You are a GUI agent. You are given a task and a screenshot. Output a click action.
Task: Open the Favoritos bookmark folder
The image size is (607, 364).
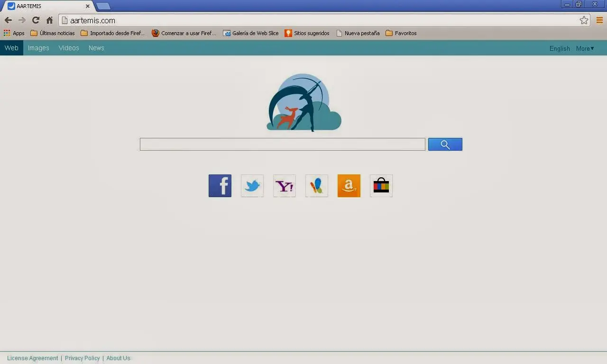(x=401, y=33)
